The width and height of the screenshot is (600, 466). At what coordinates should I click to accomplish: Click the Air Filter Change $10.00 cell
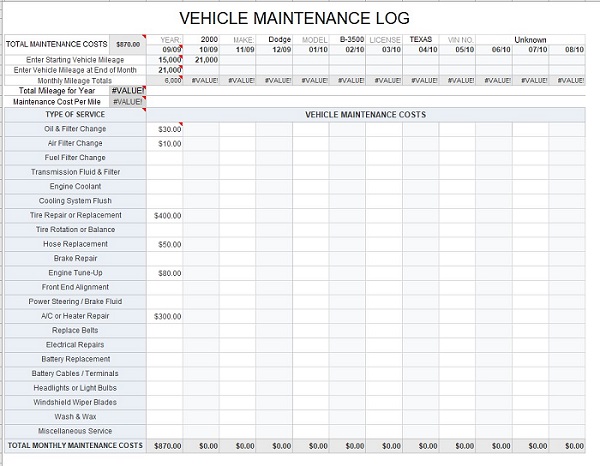165,144
